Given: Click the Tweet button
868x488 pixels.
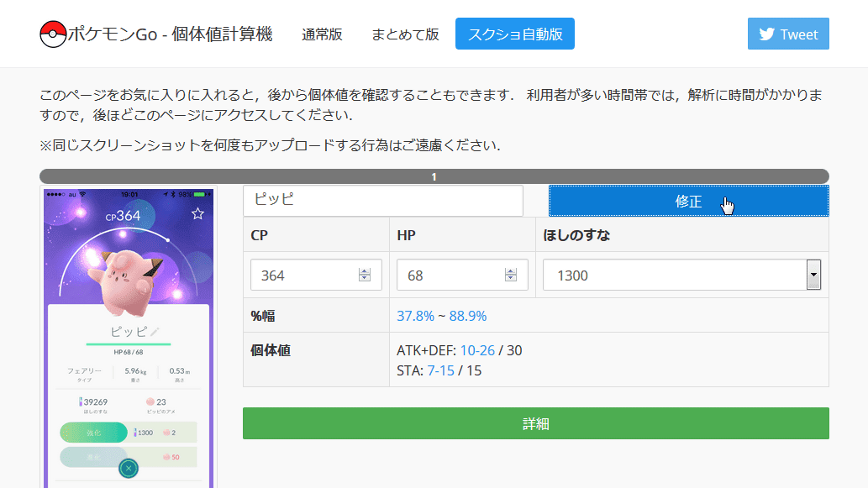Looking at the screenshot, I should [788, 34].
